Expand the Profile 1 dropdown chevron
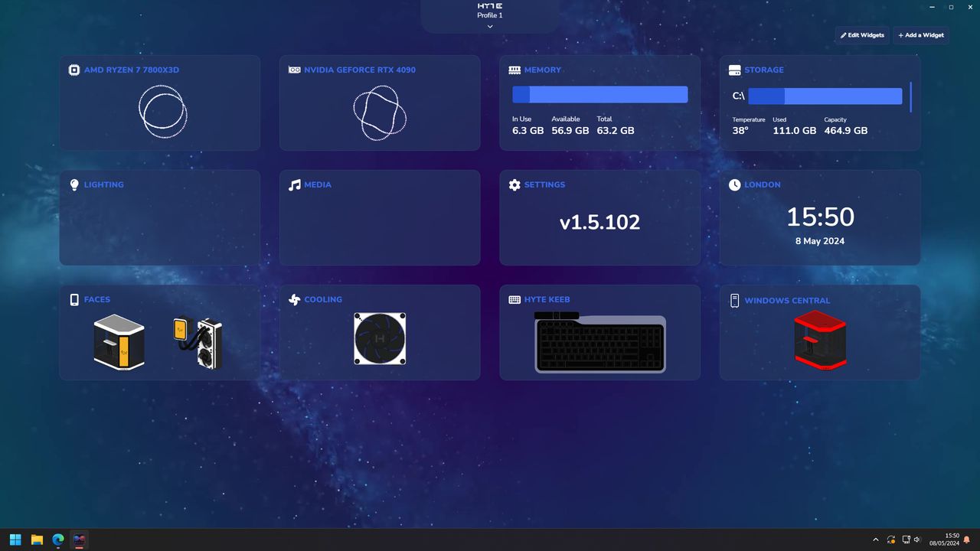The height and width of the screenshot is (551, 980). (x=490, y=26)
